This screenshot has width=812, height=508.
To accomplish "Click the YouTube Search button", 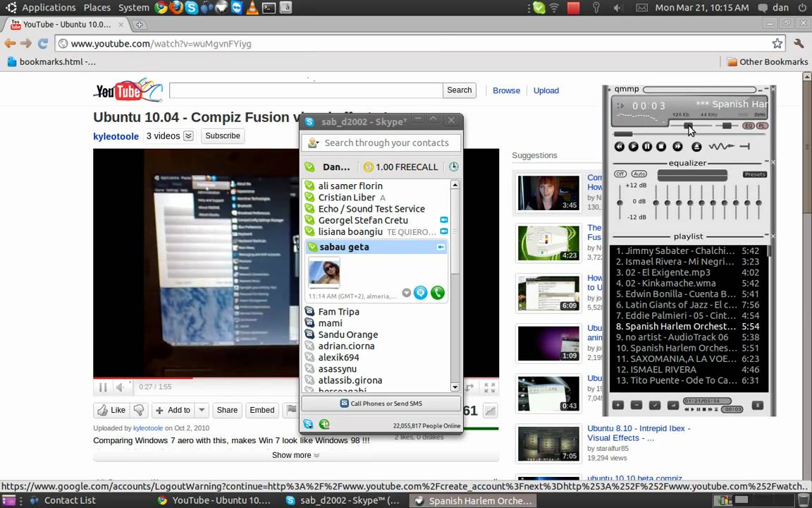I will [x=460, y=90].
